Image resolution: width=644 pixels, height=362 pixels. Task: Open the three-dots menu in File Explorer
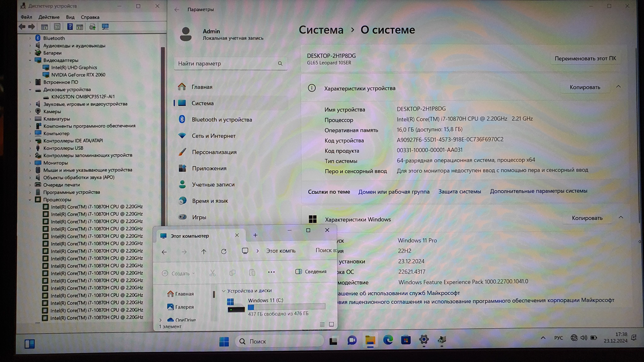tap(271, 272)
